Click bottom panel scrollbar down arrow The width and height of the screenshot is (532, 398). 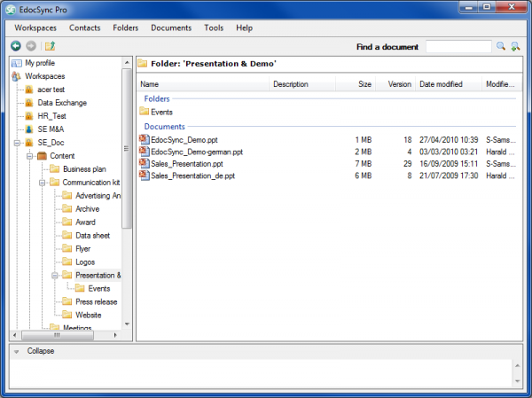[517, 381]
